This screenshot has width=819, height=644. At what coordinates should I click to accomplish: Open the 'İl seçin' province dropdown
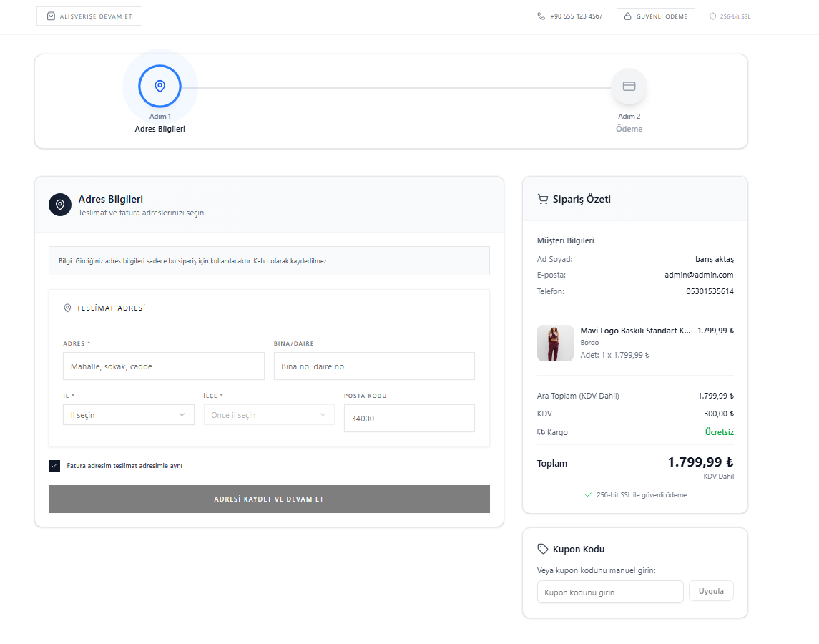click(x=128, y=415)
